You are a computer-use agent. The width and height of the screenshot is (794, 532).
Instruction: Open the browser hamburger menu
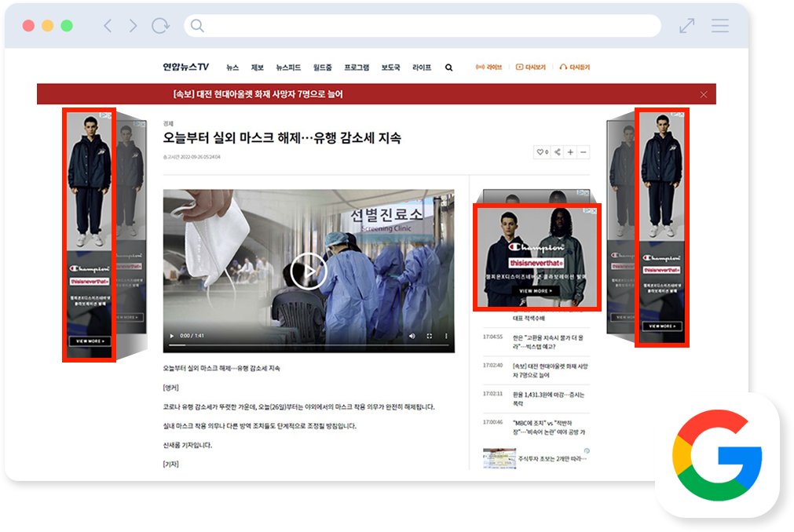[x=720, y=26]
